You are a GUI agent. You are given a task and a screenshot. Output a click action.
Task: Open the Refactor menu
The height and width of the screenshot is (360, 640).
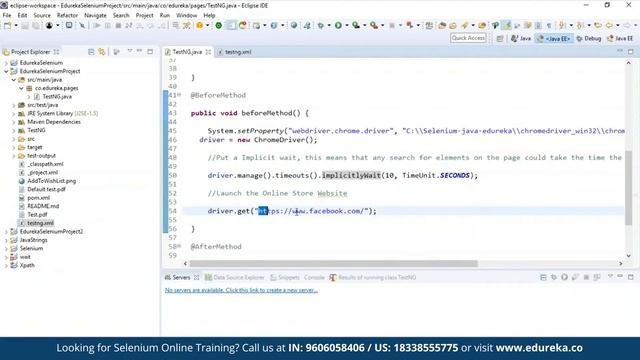pos(67,15)
